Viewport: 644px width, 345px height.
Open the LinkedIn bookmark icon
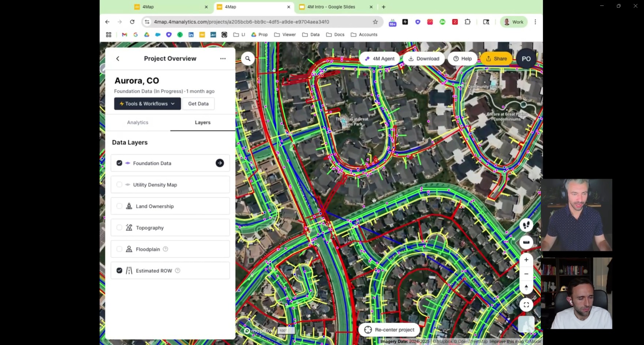tap(191, 35)
